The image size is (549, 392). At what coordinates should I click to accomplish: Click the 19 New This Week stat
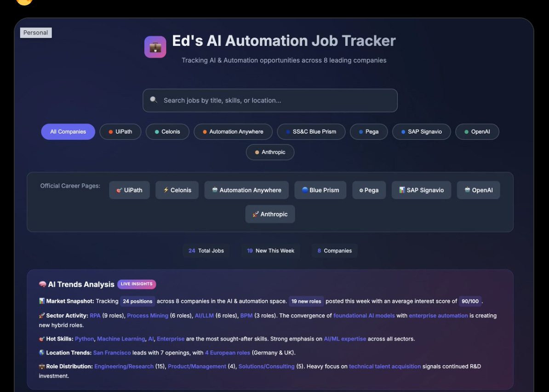point(270,250)
